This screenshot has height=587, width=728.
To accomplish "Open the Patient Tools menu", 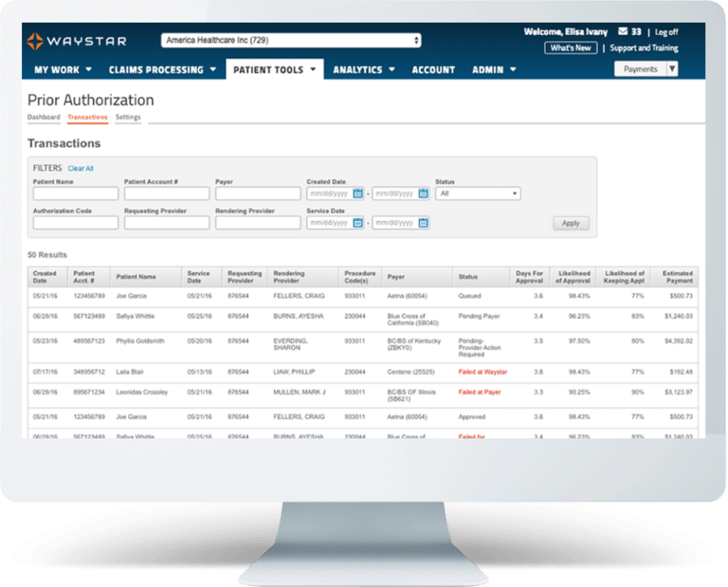I will pyautogui.click(x=274, y=70).
